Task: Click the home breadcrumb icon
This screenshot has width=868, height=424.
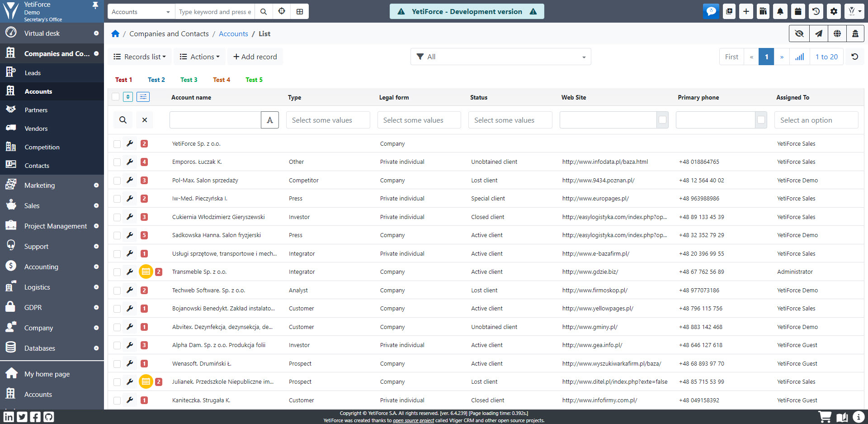Action: coord(115,33)
